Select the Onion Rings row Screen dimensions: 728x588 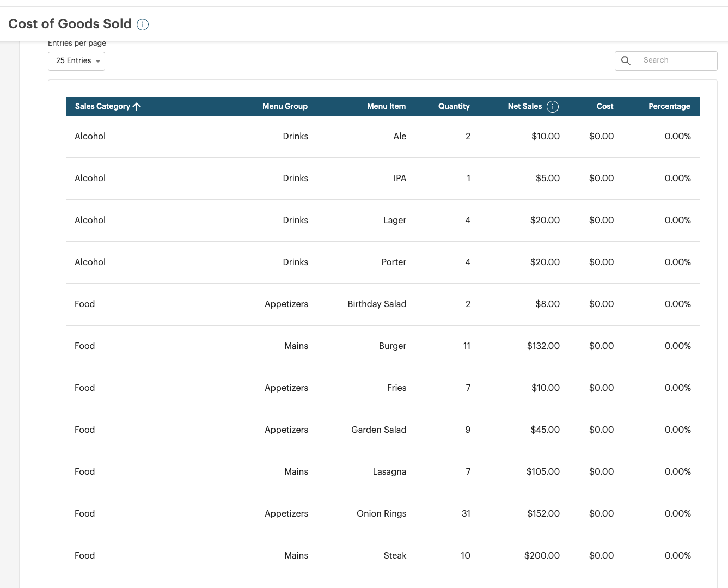click(381, 513)
